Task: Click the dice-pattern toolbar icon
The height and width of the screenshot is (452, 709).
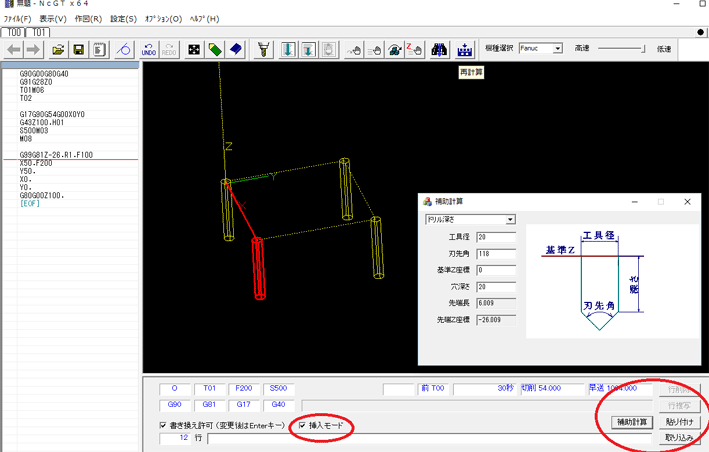Action: pyautogui.click(x=193, y=49)
